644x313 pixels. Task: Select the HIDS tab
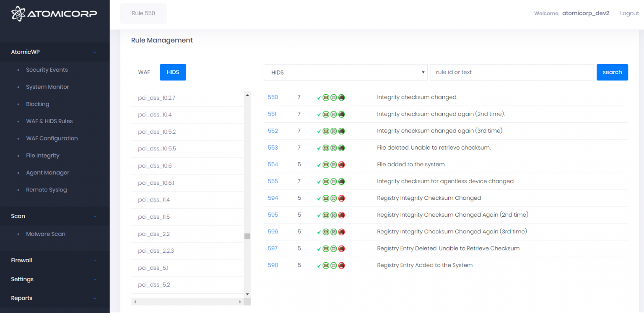pos(173,72)
